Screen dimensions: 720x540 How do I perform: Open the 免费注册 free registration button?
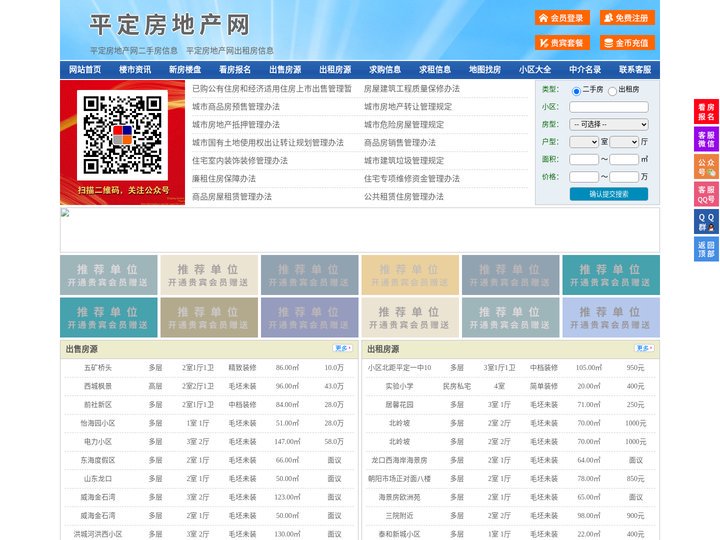click(x=627, y=18)
